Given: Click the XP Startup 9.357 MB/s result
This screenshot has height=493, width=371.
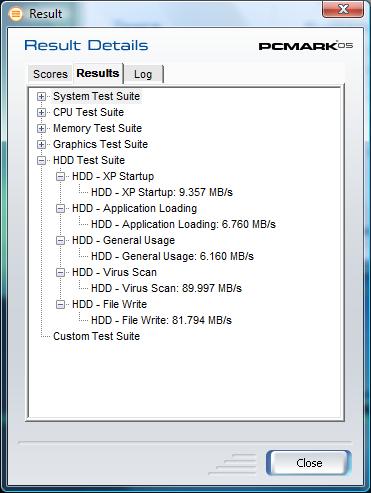Looking at the screenshot, I should click(x=162, y=192).
